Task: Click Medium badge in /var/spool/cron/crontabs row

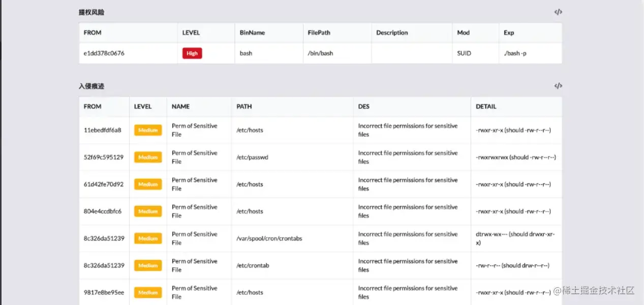Action: click(x=148, y=238)
